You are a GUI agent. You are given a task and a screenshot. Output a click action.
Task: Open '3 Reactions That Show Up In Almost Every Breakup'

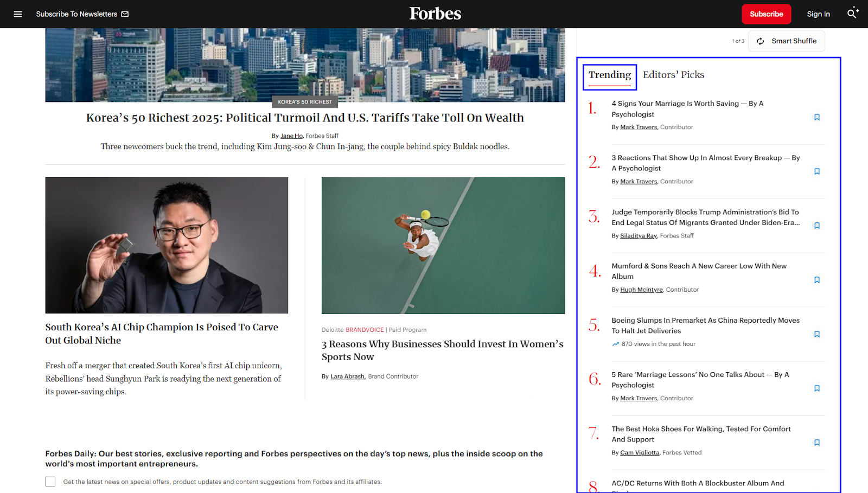click(x=706, y=163)
